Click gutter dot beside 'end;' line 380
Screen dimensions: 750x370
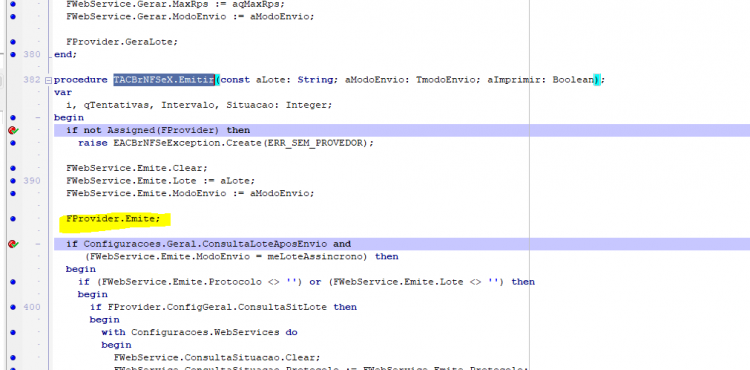point(13,54)
